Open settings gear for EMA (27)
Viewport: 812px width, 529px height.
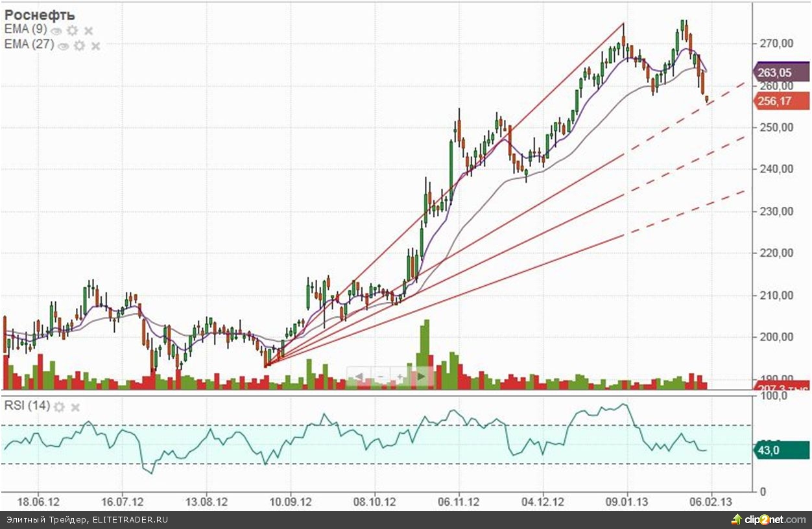[x=79, y=45]
